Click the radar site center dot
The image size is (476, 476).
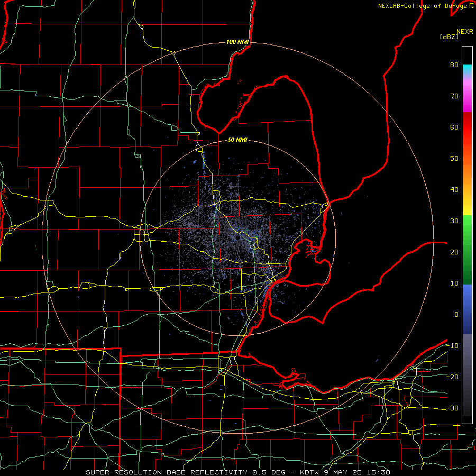click(x=237, y=239)
